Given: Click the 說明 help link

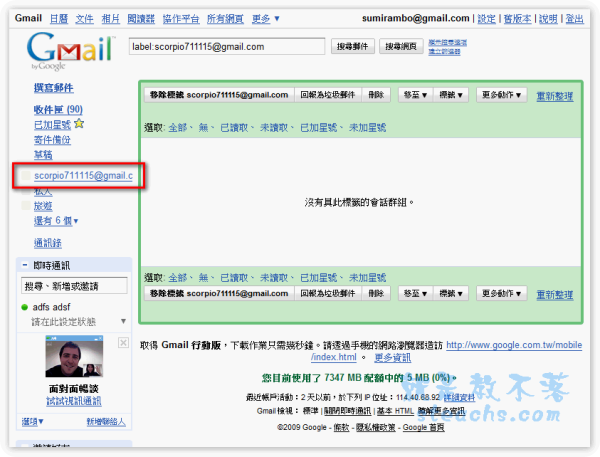Looking at the screenshot, I should point(548,18).
